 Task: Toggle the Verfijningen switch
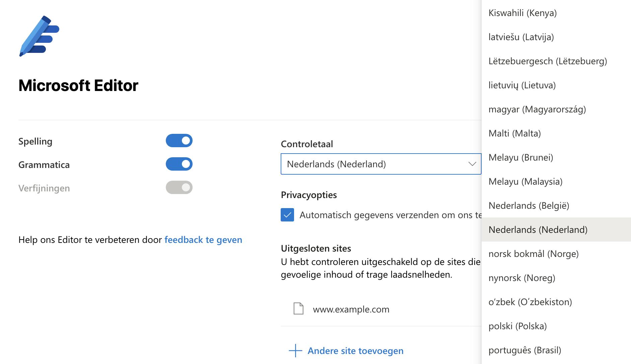[x=179, y=188]
